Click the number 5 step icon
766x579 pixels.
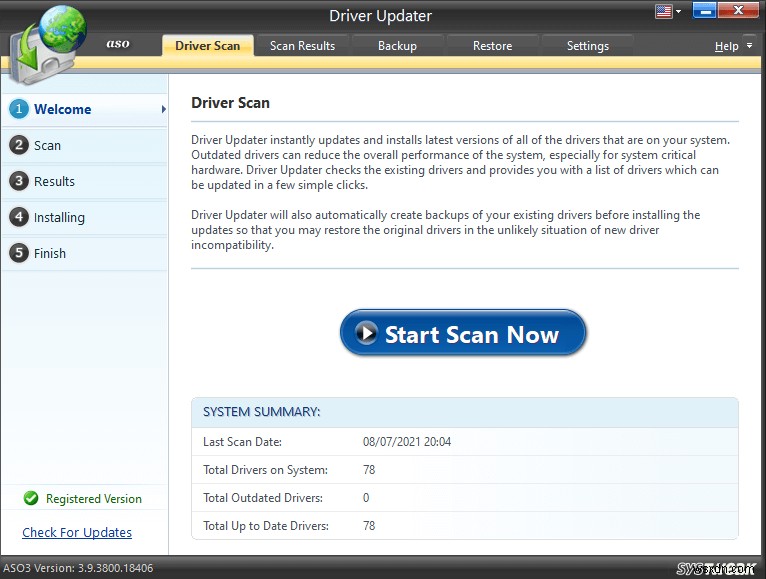(x=19, y=253)
